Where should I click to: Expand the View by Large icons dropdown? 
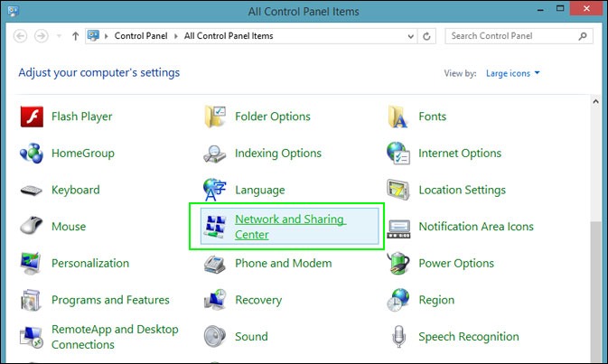point(512,73)
